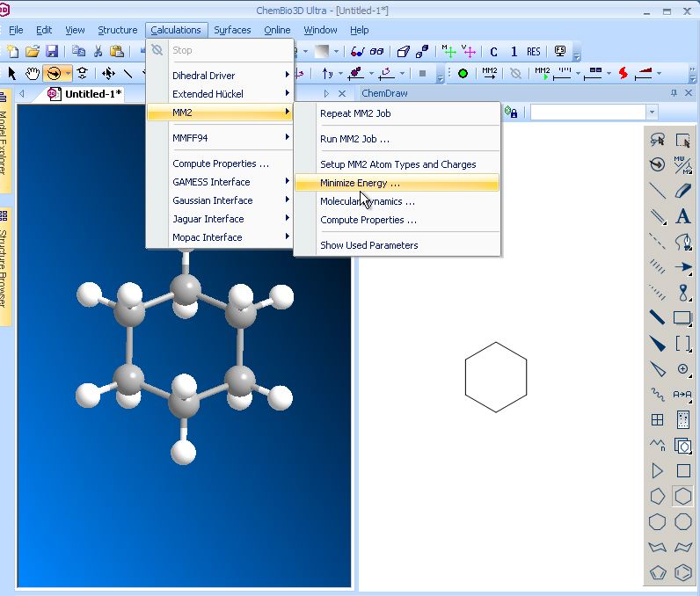
Task: Choose the Chemical Symbols plus-circle tool
Action: coord(682,369)
